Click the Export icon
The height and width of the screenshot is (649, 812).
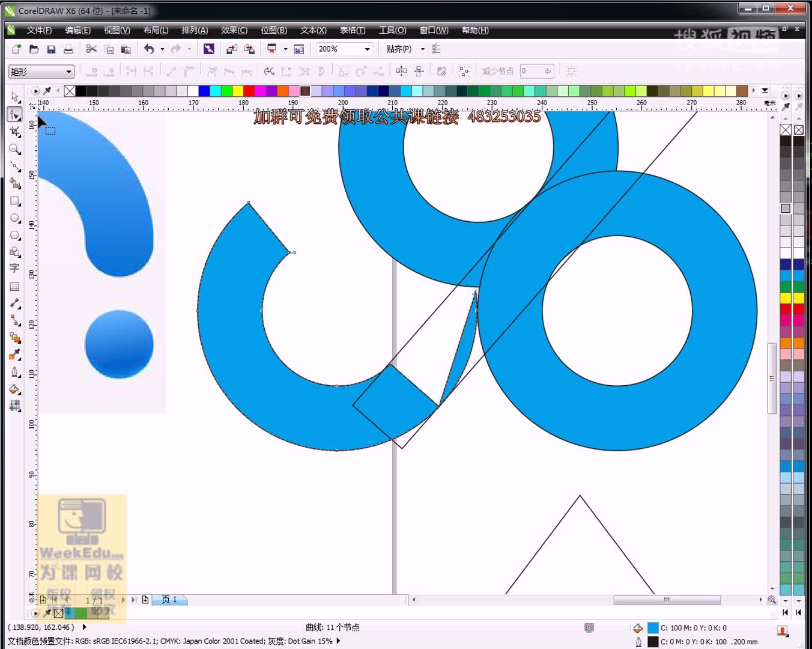click(249, 49)
